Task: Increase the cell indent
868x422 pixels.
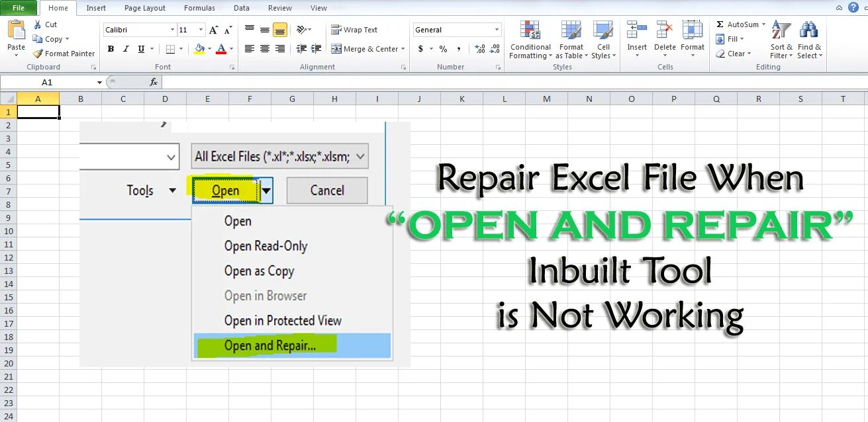Action: click(316, 49)
